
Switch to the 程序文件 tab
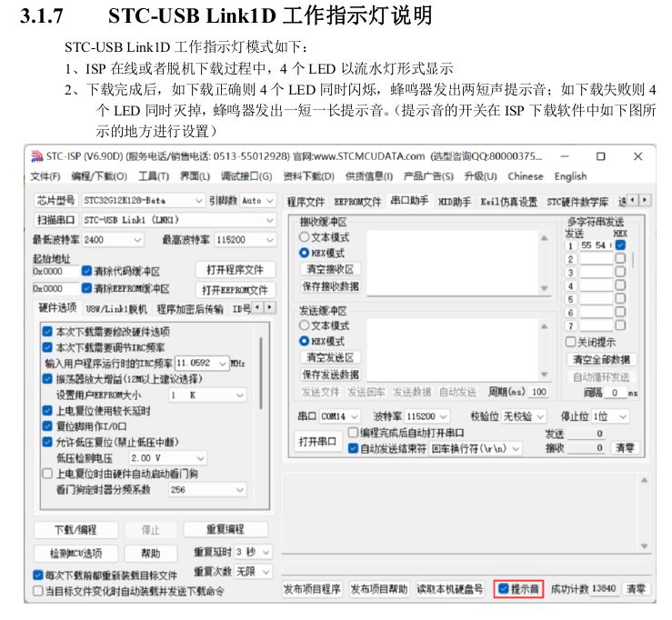[306, 202]
